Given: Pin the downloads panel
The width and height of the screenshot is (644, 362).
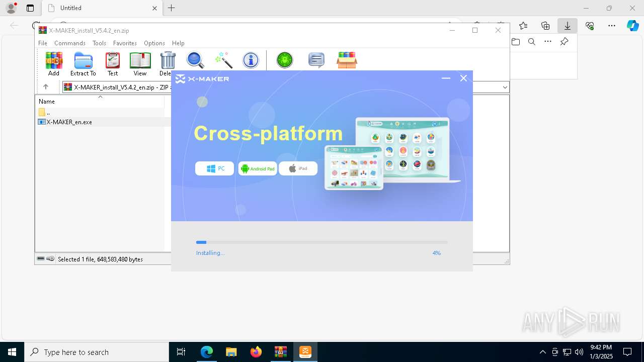Looking at the screenshot, I should click(565, 42).
